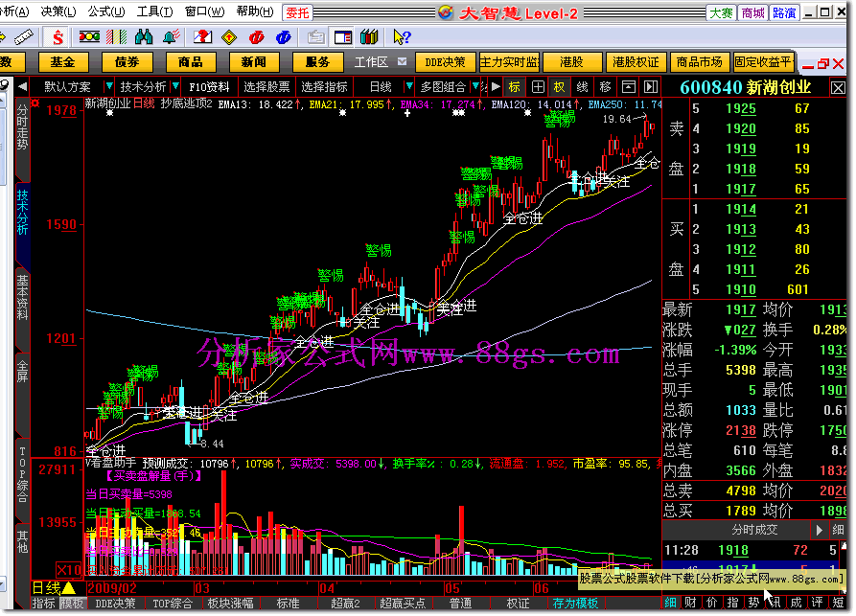Open the traffic light signal icon
856x616 pixels.
pyautogui.click(x=89, y=37)
